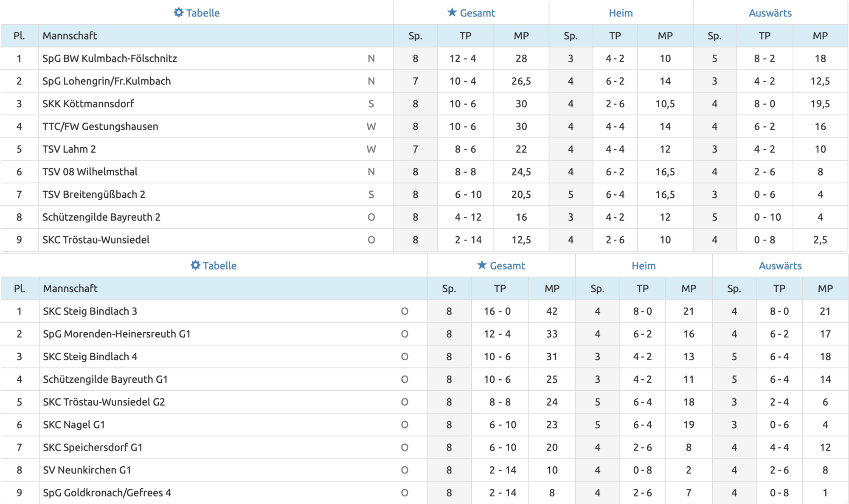The image size is (849, 504).
Task: Open SKC Steig Bindlach 3 team entry
Action: 90,311
